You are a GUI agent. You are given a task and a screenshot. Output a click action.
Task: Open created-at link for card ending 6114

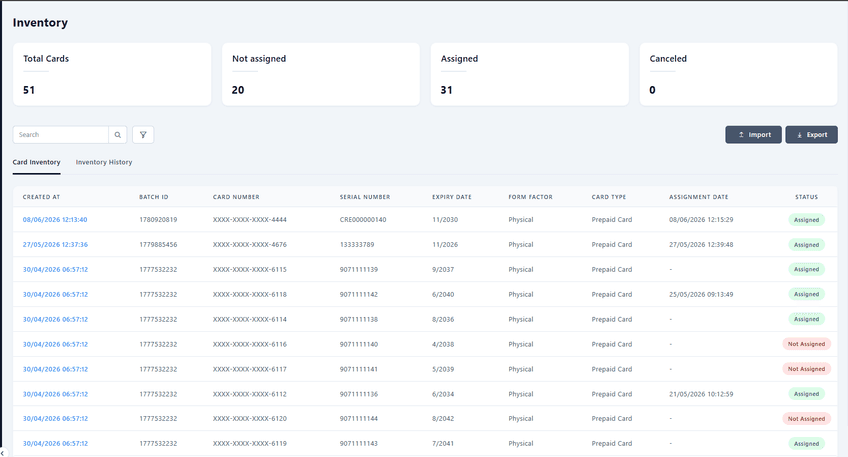[x=55, y=319]
